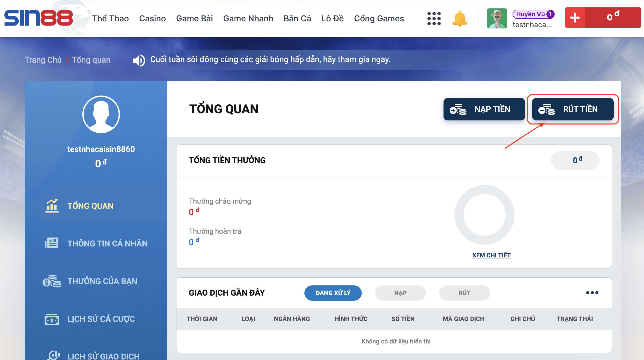644x360 pixels.
Task: Open XEM CHI TIẾT link
Action: (x=491, y=255)
